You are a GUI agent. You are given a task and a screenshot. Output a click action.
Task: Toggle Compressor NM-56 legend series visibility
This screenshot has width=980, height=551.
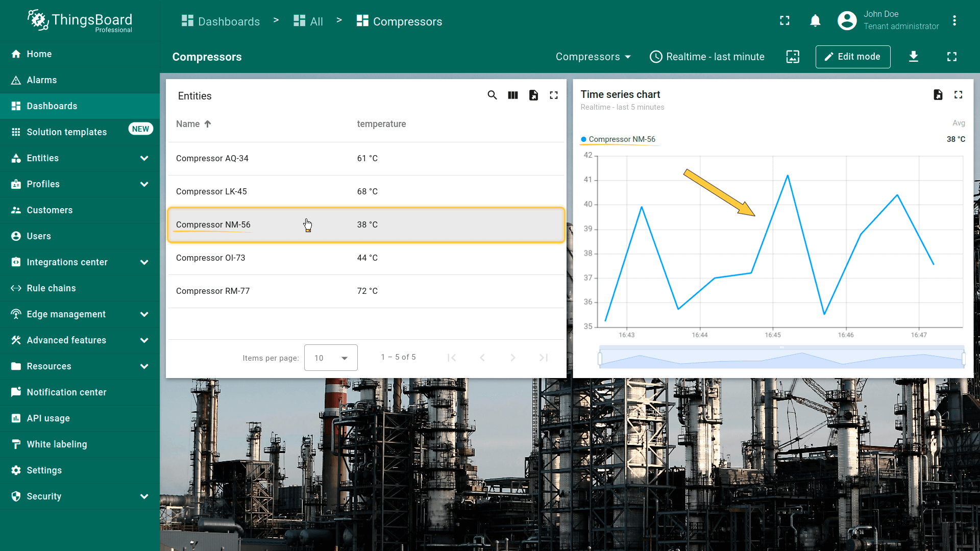[x=621, y=139]
